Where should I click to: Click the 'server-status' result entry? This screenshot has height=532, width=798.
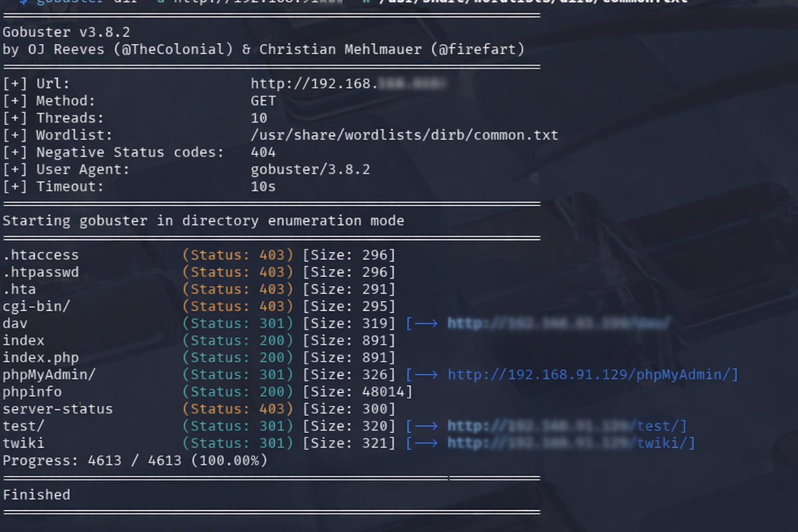(58, 409)
